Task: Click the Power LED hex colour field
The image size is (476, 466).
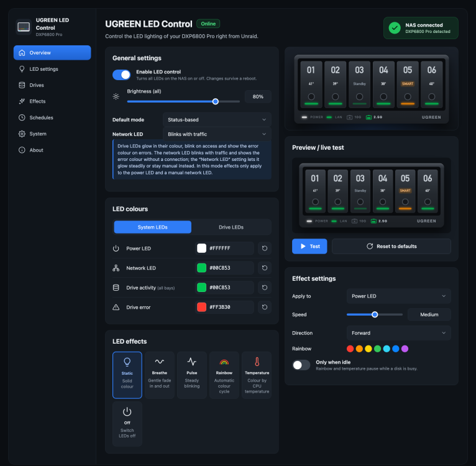Action: pos(224,249)
